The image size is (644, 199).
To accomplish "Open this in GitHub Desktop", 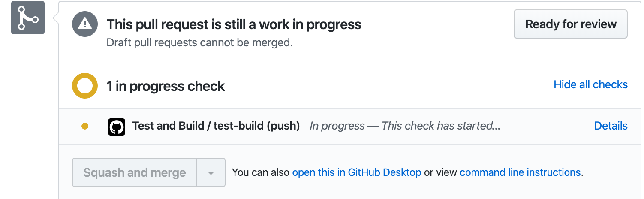I will (357, 172).
